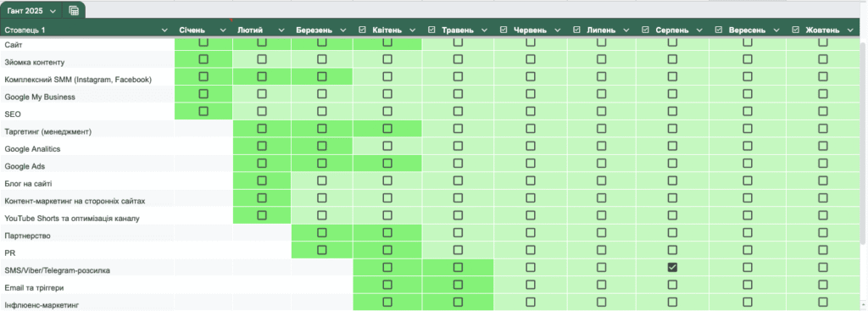
Task: Select the Інфлюенс-маркетинг row label
Action: (87, 303)
